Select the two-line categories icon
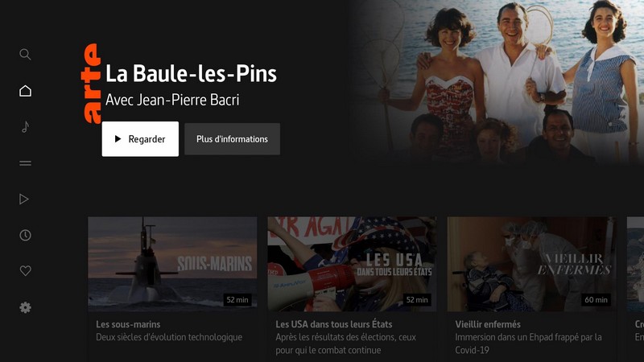 pyautogui.click(x=25, y=163)
